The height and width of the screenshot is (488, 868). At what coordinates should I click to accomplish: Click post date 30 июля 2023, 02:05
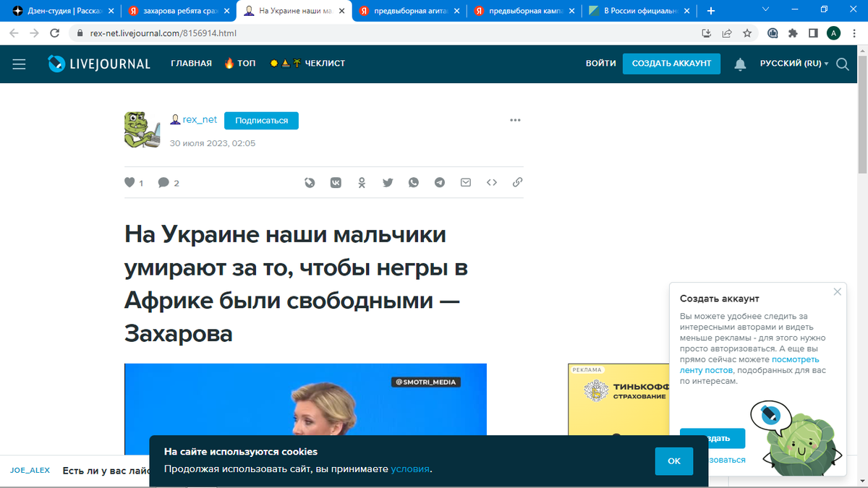tap(213, 143)
